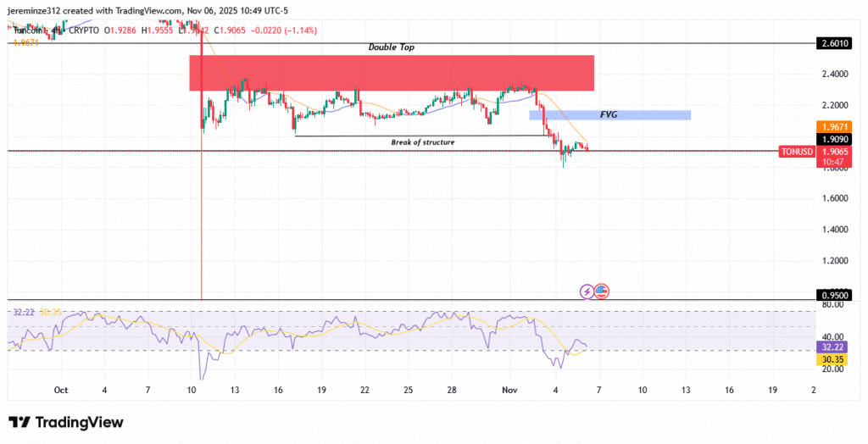Click the 1.4000 price axis value

tap(835, 229)
